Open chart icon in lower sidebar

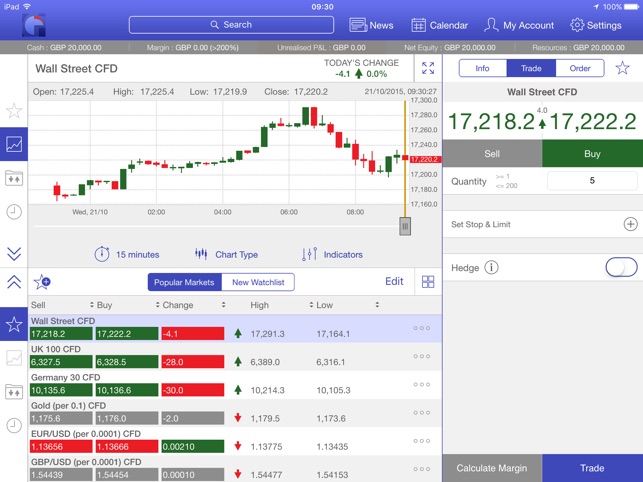click(x=14, y=358)
